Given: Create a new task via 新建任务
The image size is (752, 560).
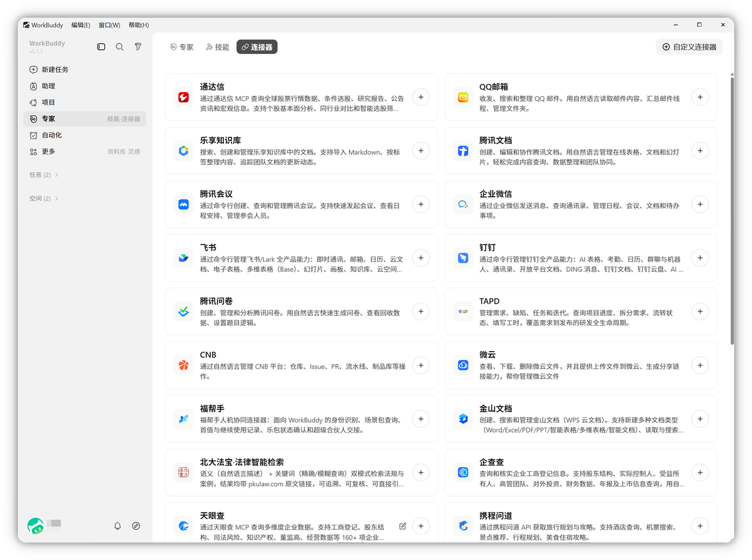Looking at the screenshot, I should pyautogui.click(x=85, y=69).
